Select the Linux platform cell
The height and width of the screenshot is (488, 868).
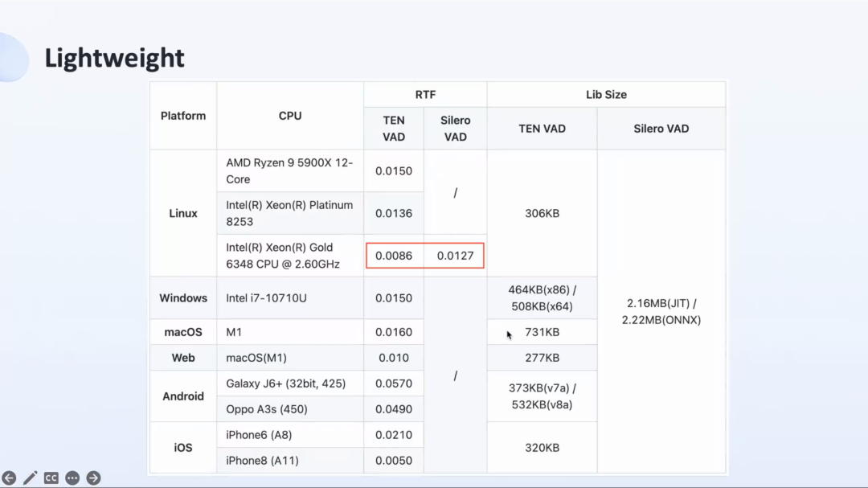[x=183, y=213]
